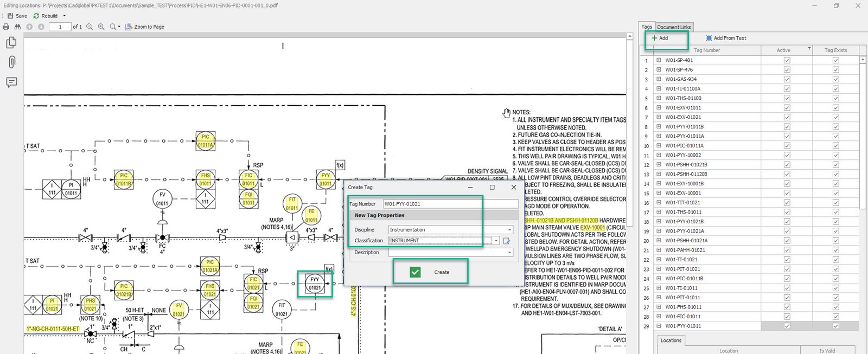Zoom in with the plus magnifier

click(x=101, y=27)
